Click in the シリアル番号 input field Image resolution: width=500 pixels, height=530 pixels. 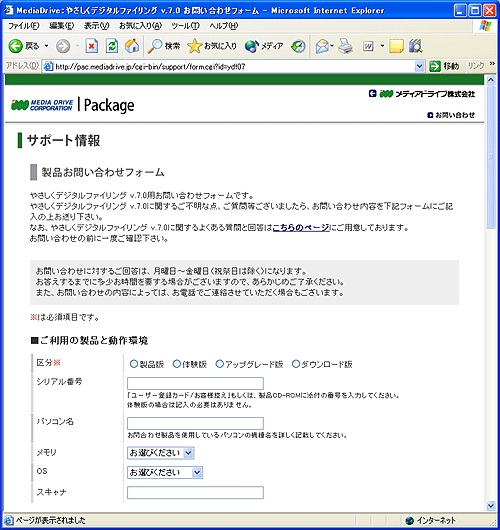(x=195, y=384)
